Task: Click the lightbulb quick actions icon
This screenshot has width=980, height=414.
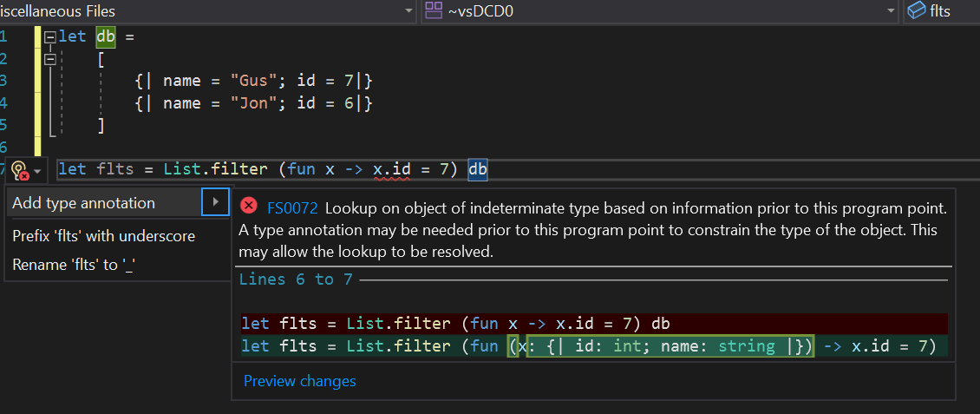Action: (20, 171)
